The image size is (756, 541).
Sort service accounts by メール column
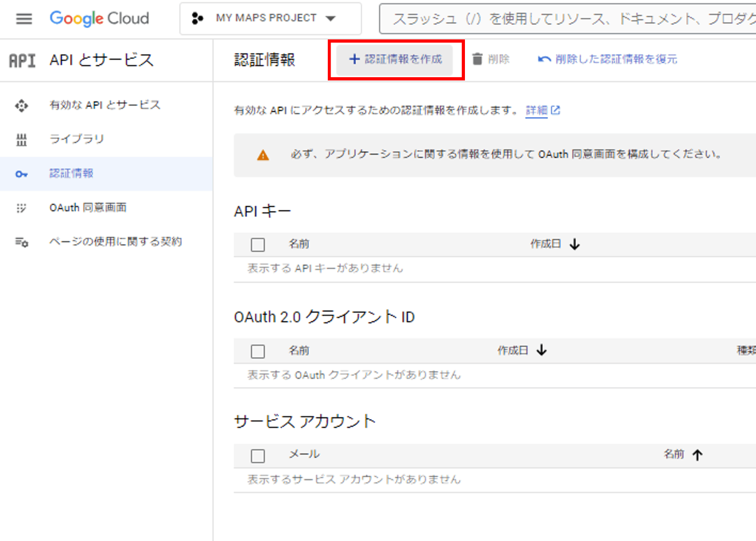click(x=304, y=454)
